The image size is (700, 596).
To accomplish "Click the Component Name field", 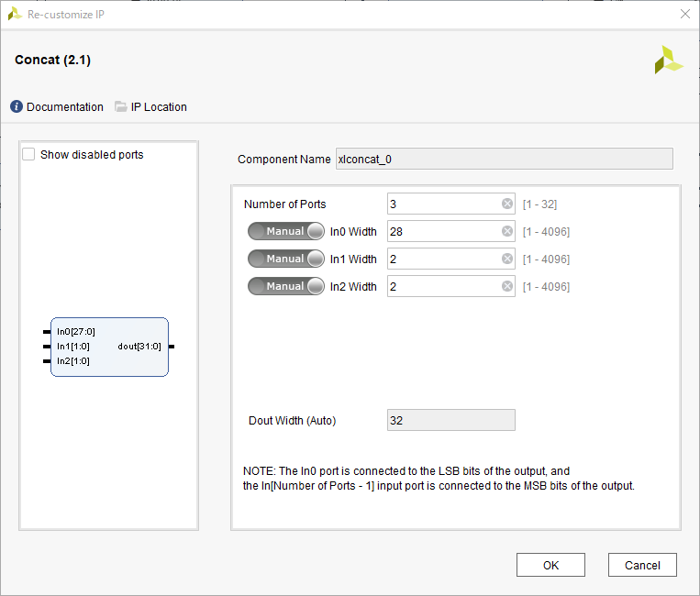I will coord(504,159).
